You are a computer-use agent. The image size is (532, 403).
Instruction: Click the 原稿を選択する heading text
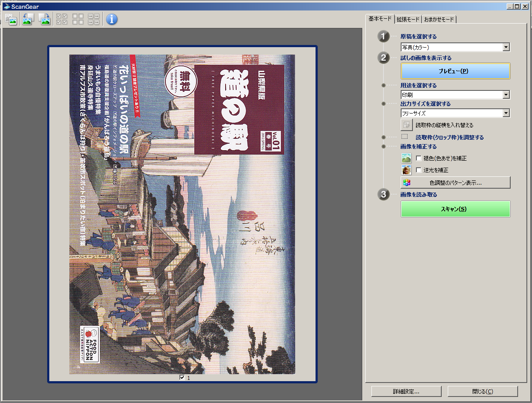pyautogui.click(x=419, y=37)
